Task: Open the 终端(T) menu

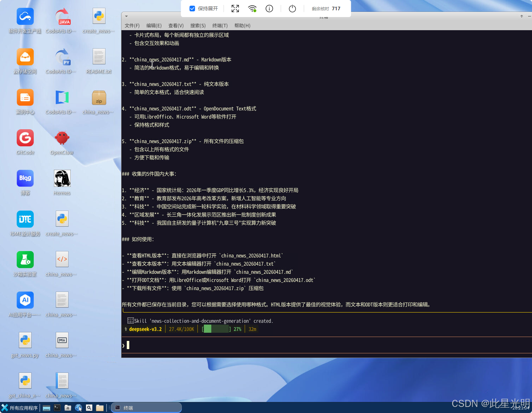Action: coord(219,25)
